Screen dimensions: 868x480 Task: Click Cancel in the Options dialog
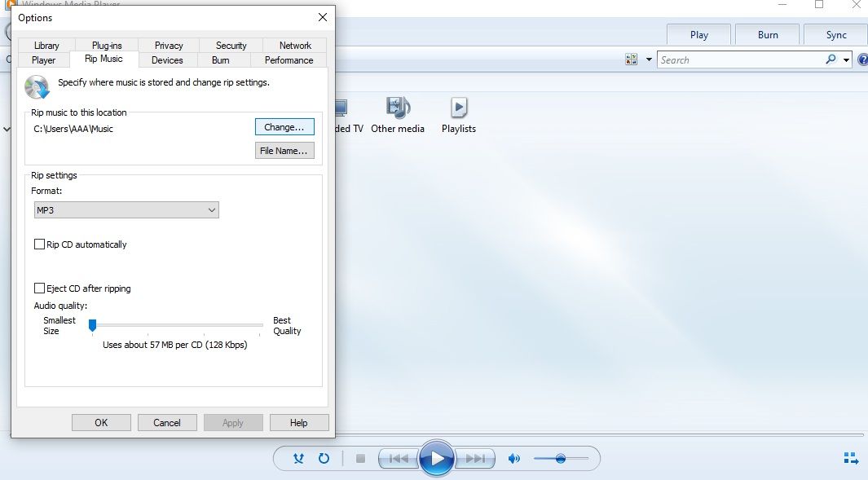[x=167, y=422]
